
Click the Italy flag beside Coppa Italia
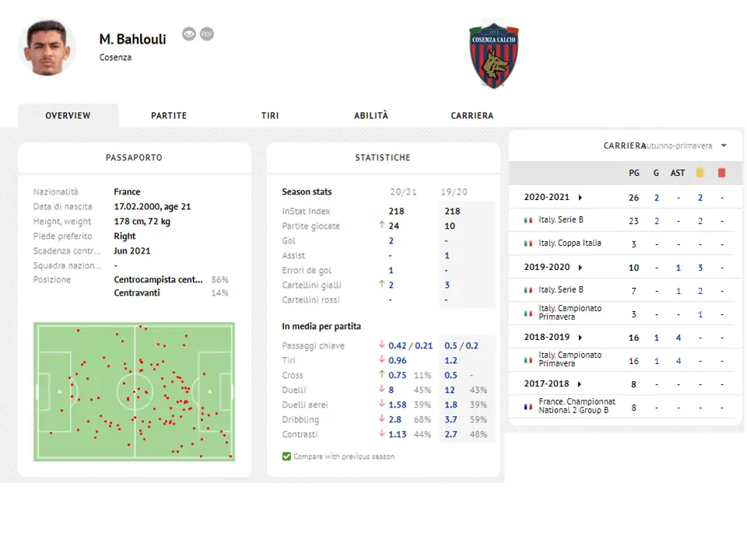528,243
